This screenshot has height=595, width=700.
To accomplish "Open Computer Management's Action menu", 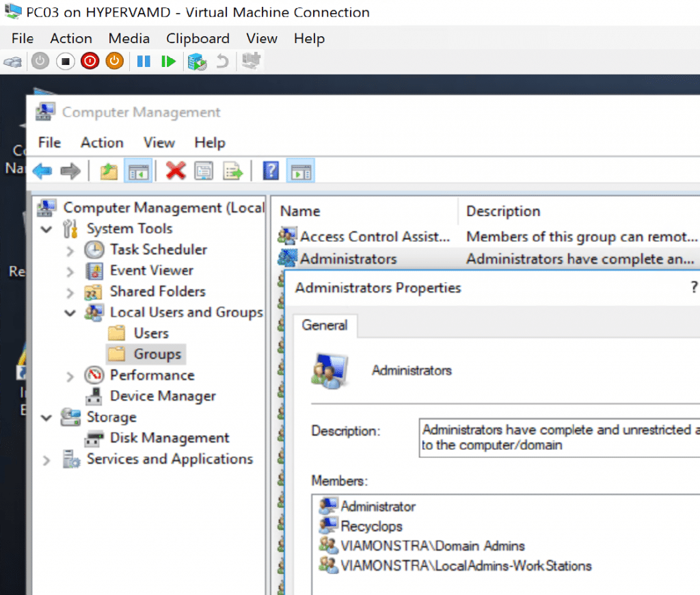I will (x=102, y=142).
